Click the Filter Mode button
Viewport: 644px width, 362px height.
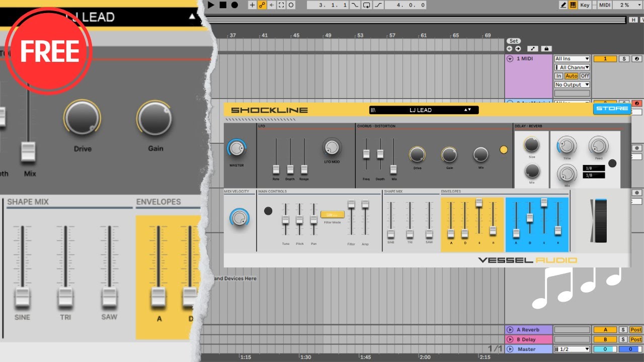pos(333,215)
